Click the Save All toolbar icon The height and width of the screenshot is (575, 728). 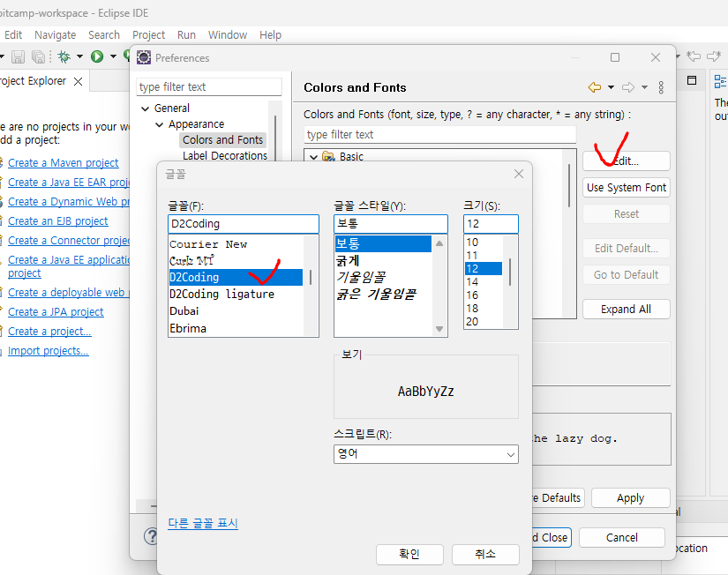pos(38,56)
